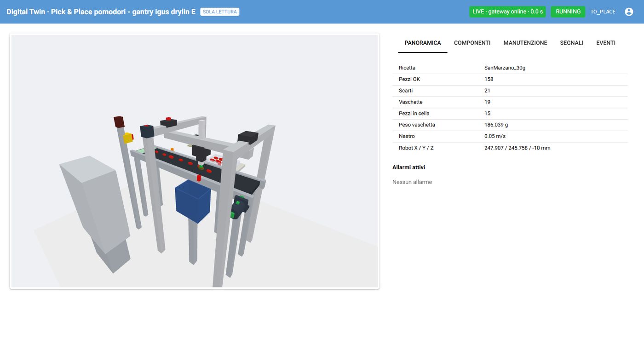Click the dark red beacon atop the post
The width and height of the screenshot is (644, 345).
119,122
